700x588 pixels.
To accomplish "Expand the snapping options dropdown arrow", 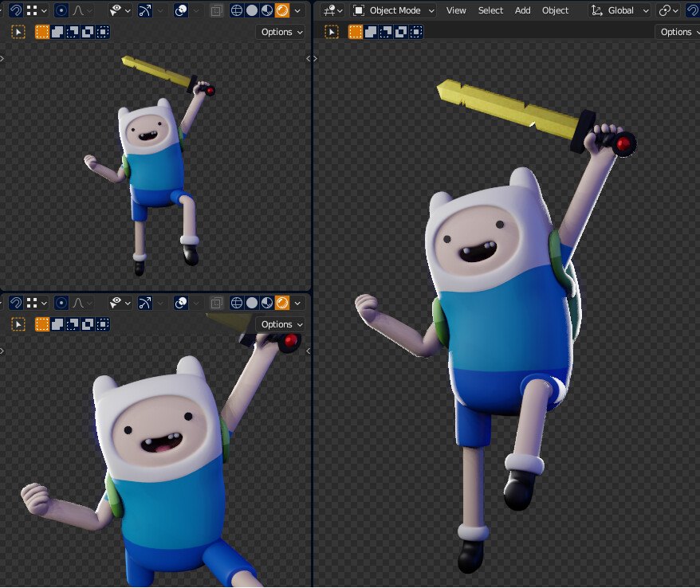I will click(x=45, y=10).
